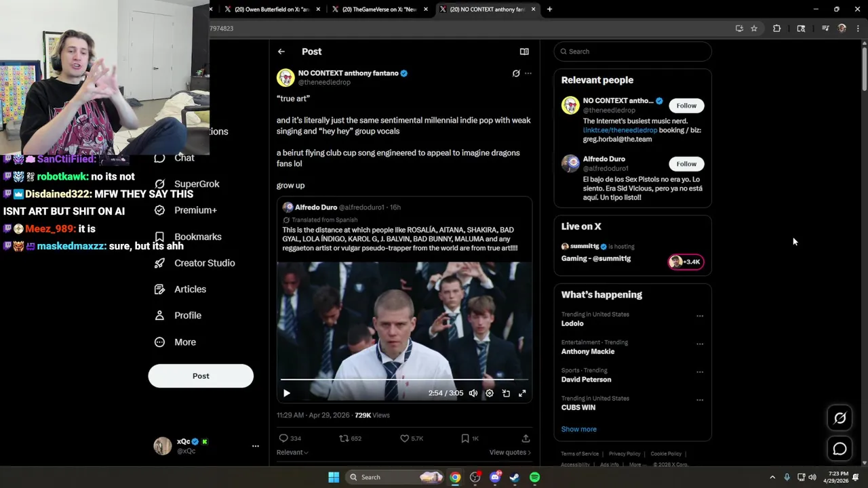The height and width of the screenshot is (488, 868).
Task: Click the +3.4K listeners badge
Action: click(686, 262)
